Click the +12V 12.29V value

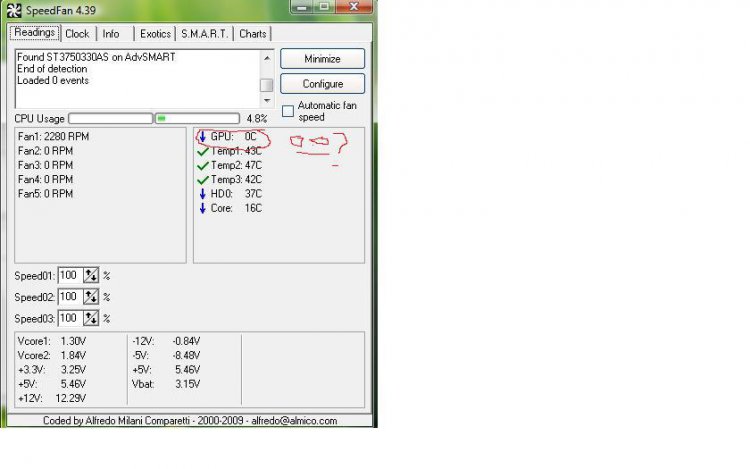[71, 398]
